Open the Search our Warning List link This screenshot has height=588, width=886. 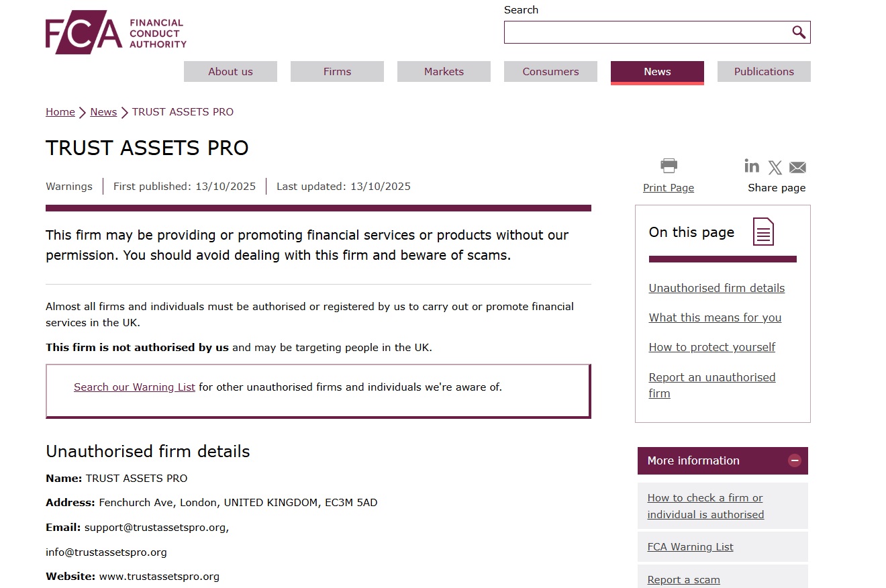(134, 387)
